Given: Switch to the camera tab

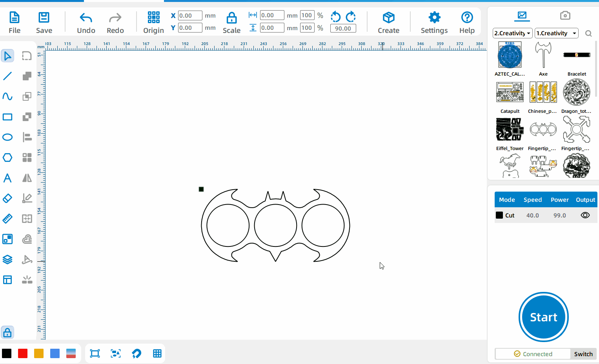Looking at the screenshot, I should [565, 16].
